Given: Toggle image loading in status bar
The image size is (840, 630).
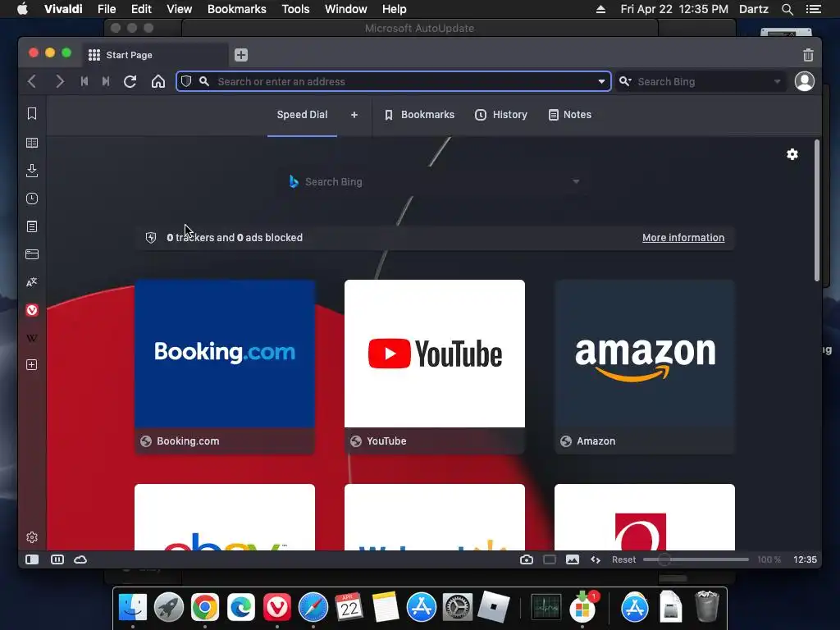Looking at the screenshot, I should tap(573, 559).
